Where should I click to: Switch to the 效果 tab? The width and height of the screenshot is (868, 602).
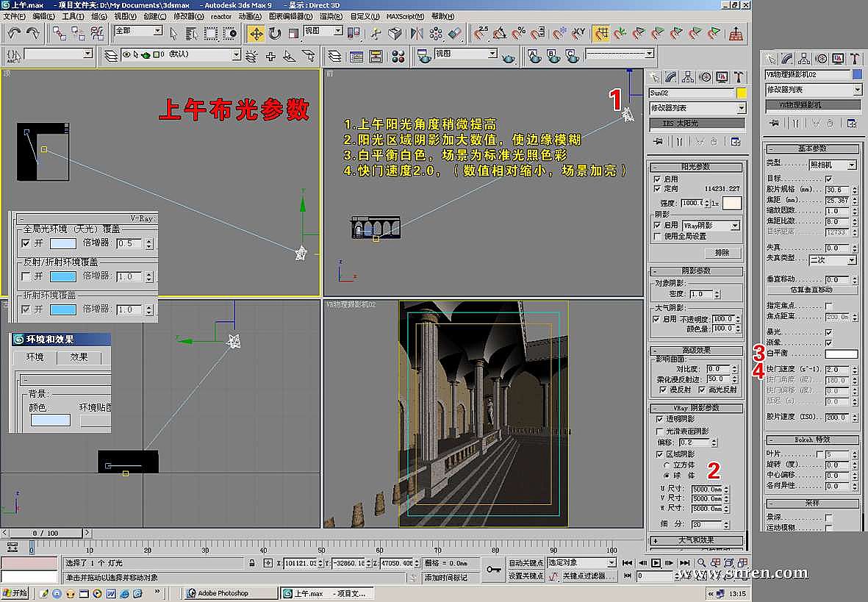79,357
